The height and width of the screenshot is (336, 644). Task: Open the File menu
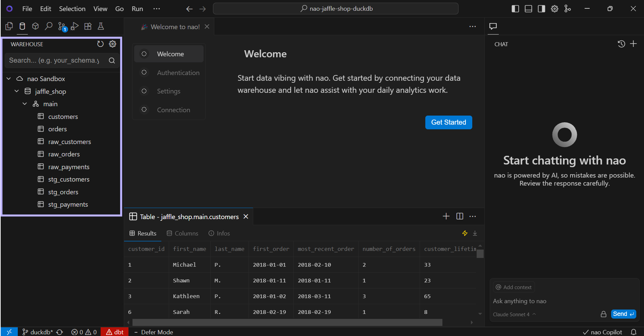27,9
